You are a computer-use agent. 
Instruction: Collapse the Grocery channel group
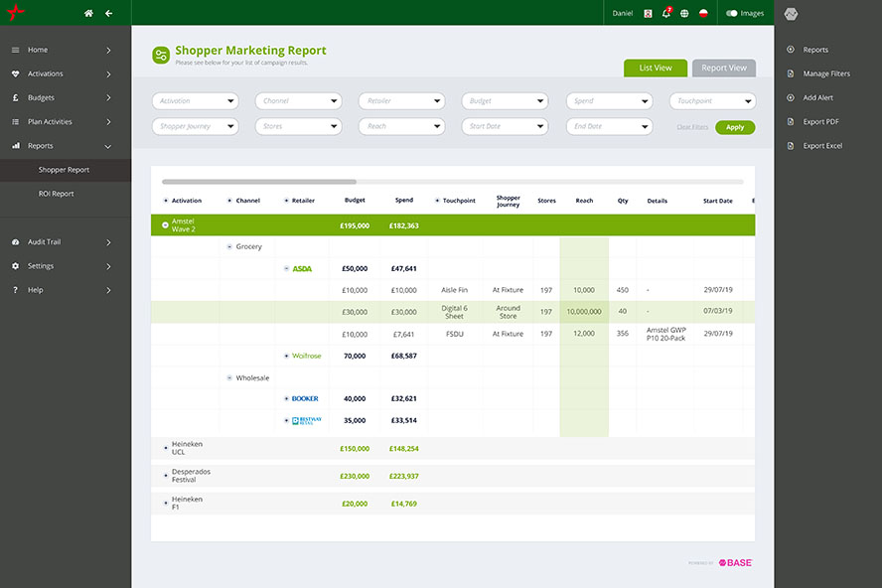[x=229, y=246]
